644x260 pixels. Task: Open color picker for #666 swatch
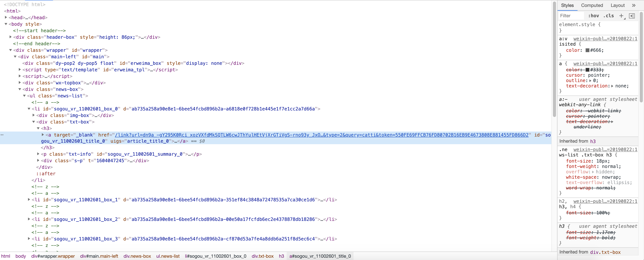pyautogui.click(x=587, y=50)
